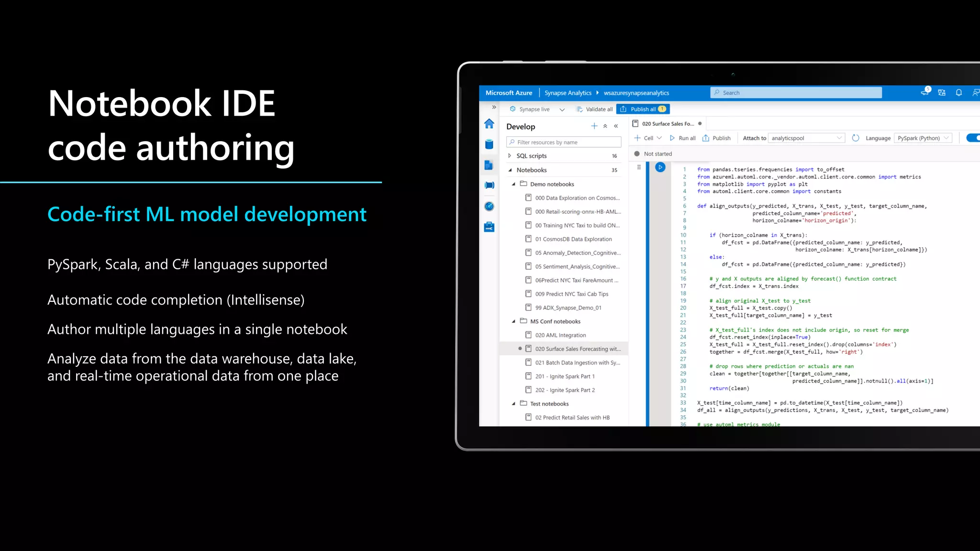Click Filter resources by name field
This screenshot has width=980, height=551.
click(564, 142)
